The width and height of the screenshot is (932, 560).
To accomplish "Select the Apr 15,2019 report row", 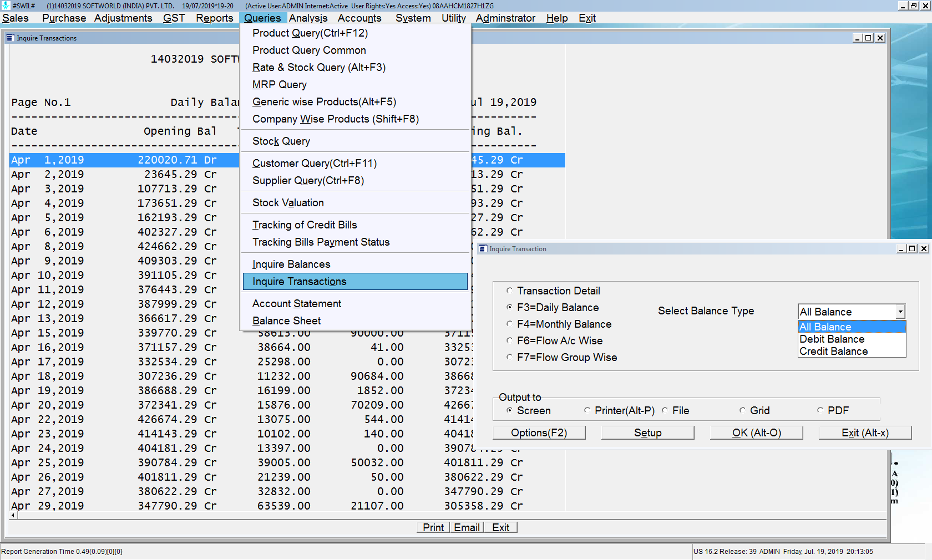I will (x=287, y=333).
